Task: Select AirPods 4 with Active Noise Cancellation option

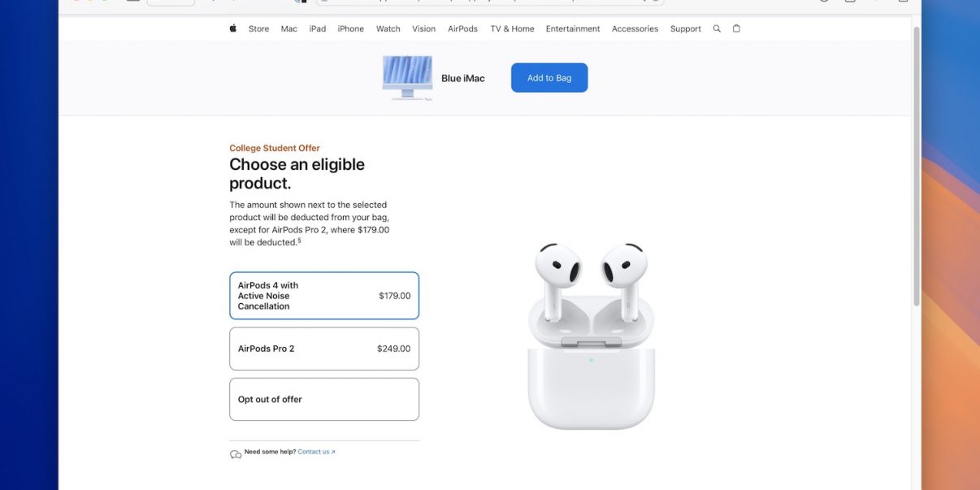Action: [324, 296]
